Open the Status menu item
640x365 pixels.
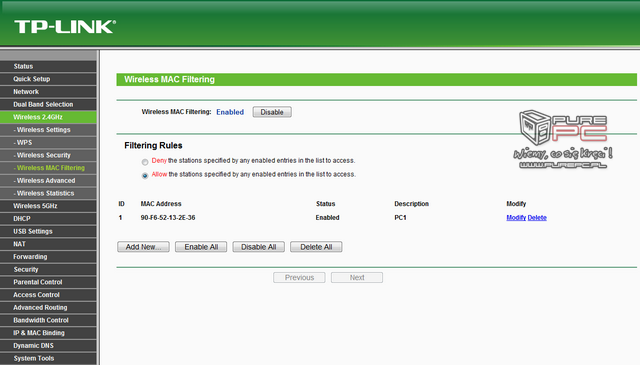pos(48,66)
